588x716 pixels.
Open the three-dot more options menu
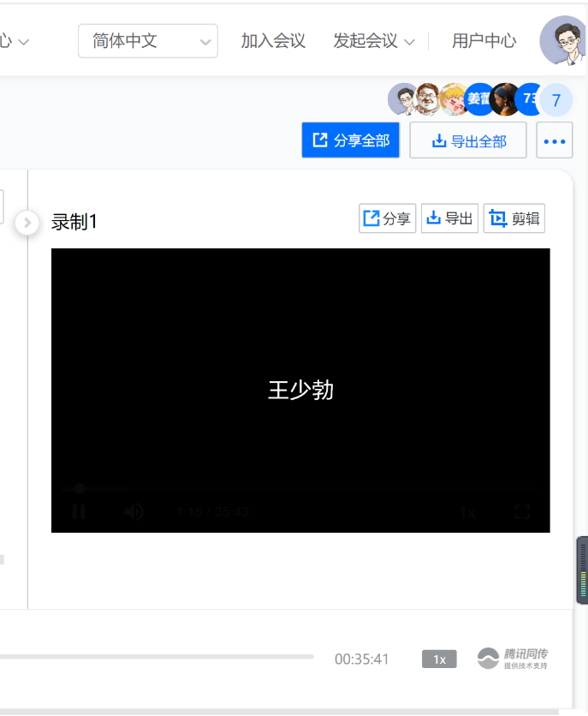click(554, 140)
